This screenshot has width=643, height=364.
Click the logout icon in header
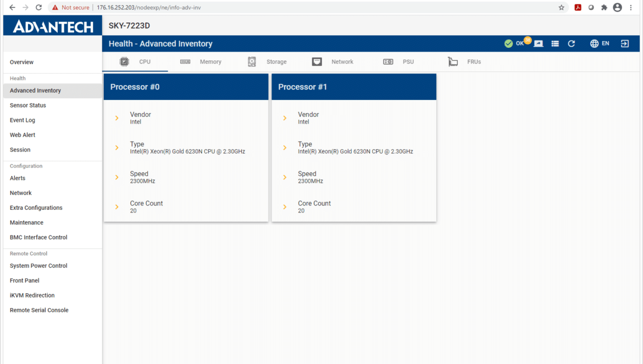pyautogui.click(x=624, y=43)
